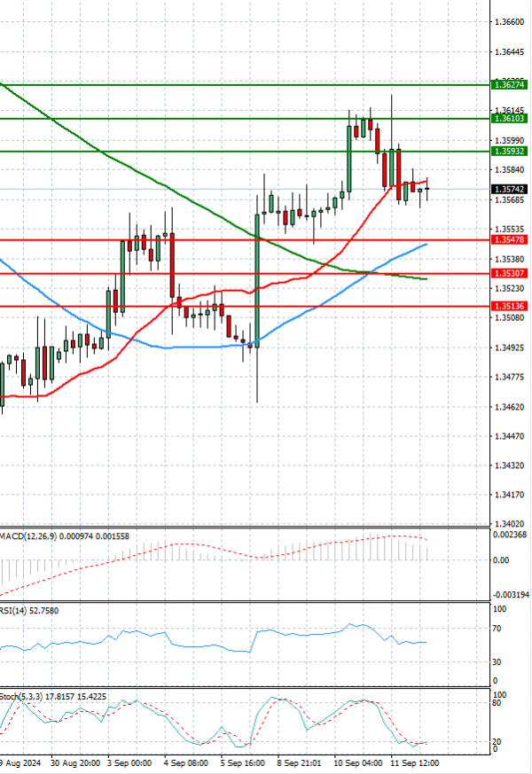Click the 10 Sep 04:00 time label
532x774 pixels.
coord(358,762)
